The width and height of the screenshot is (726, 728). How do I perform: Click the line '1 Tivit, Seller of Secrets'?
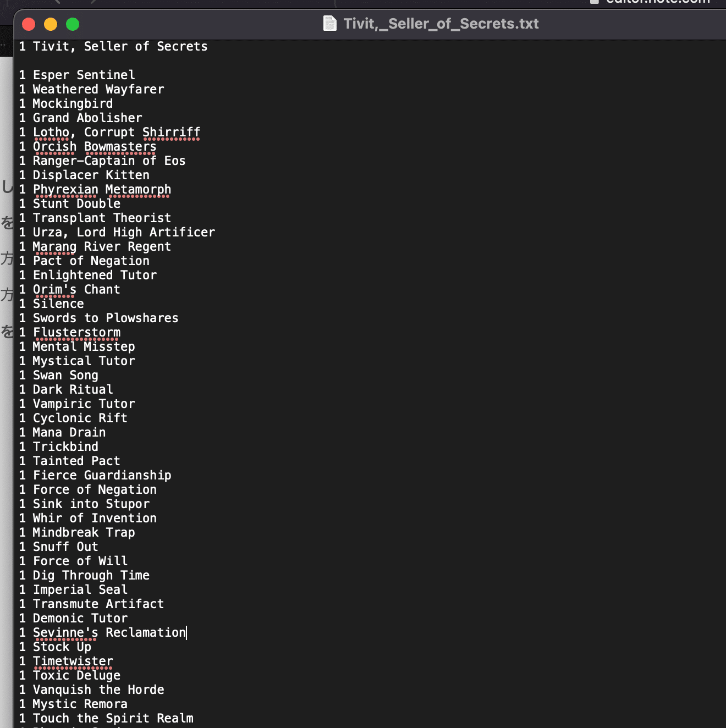coord(113,46)
